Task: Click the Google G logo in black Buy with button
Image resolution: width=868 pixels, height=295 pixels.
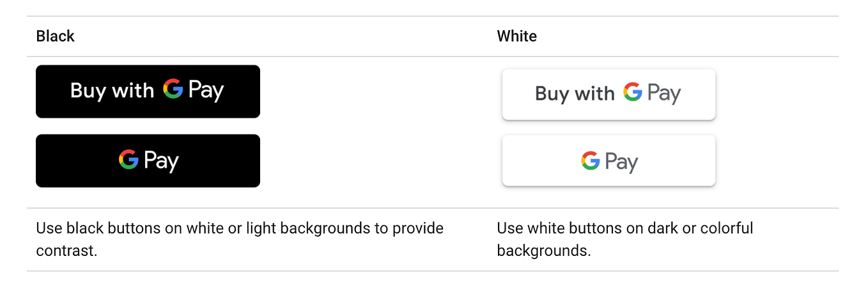Action: (173, 89)
